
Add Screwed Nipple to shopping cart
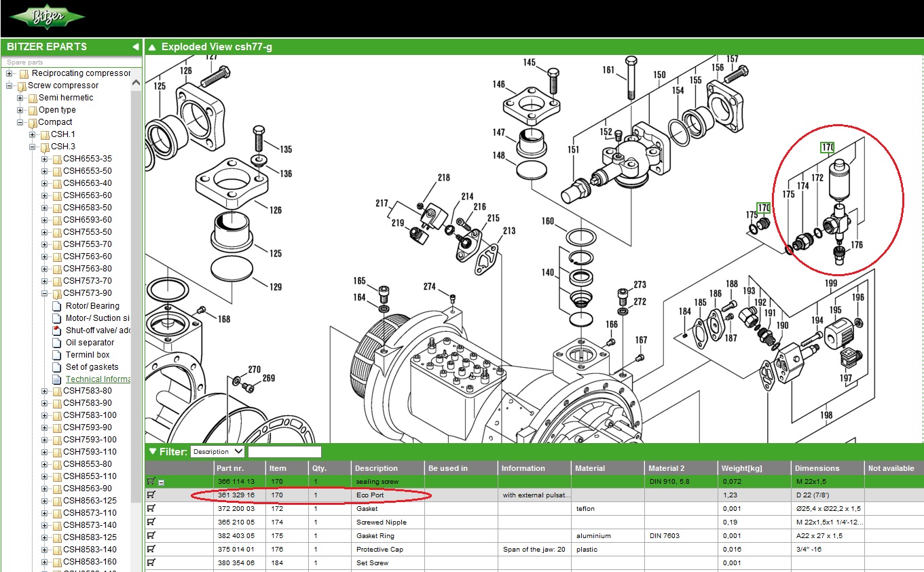pyautogui.click(x=151, y=522)
